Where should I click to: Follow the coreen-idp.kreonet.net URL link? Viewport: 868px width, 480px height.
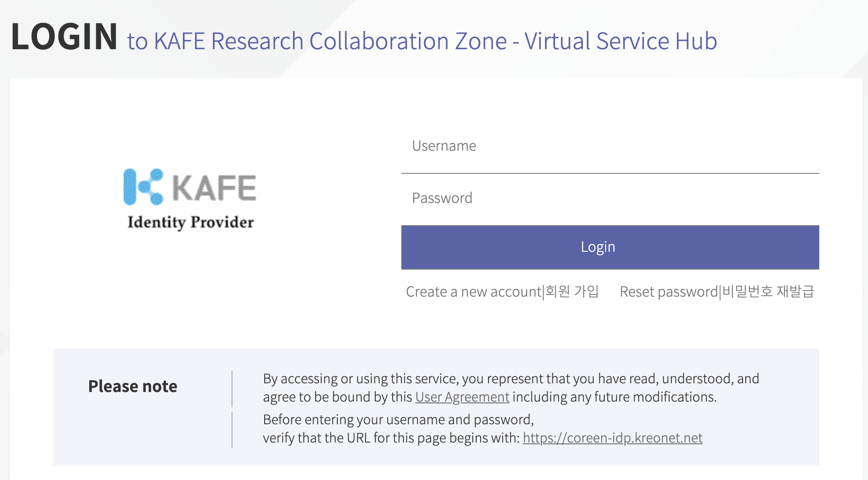[612, 438]
